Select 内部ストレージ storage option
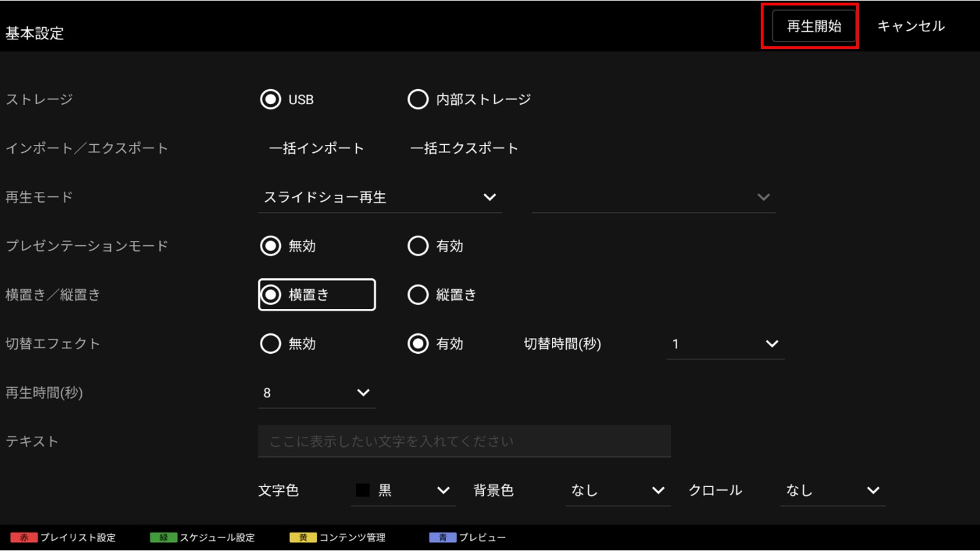980x551 pixels. coord(418,99)
